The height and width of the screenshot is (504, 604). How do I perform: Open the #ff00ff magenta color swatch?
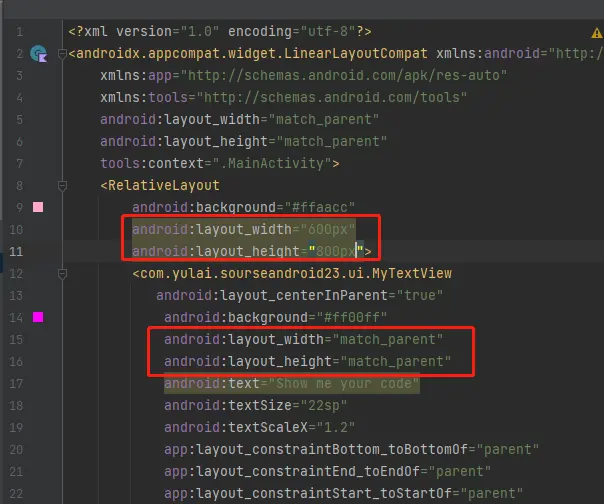point(38,317)
